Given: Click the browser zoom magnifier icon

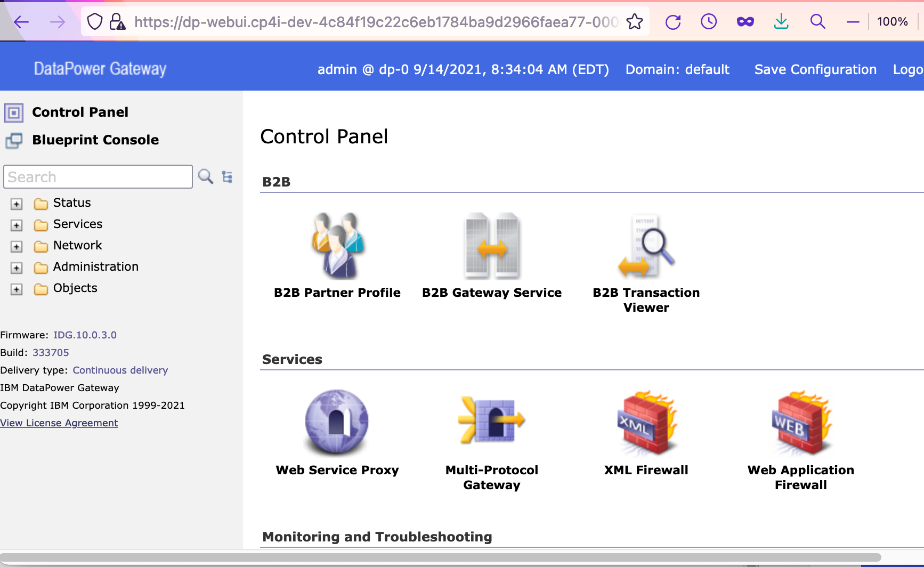Looking at the screenshot, I should tap(817, 22).
